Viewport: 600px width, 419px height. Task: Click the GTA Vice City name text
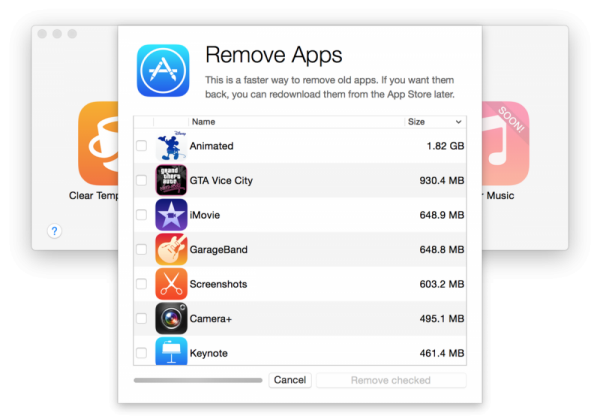221,180
